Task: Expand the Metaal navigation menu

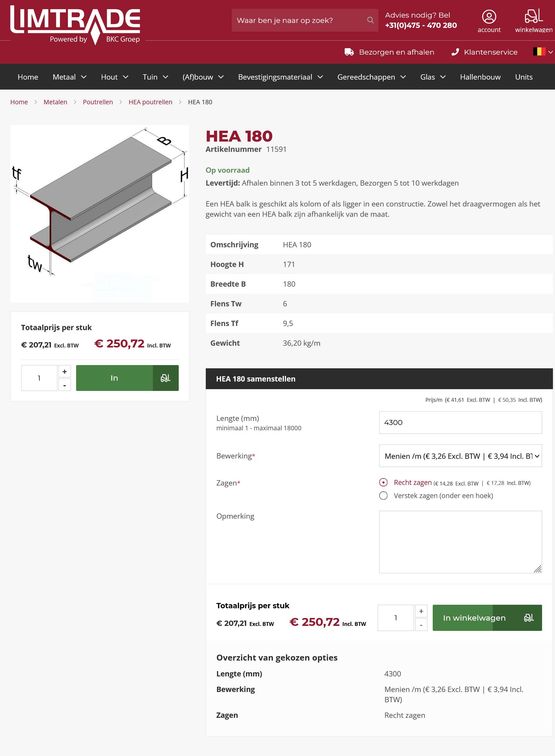Action: 69,77
